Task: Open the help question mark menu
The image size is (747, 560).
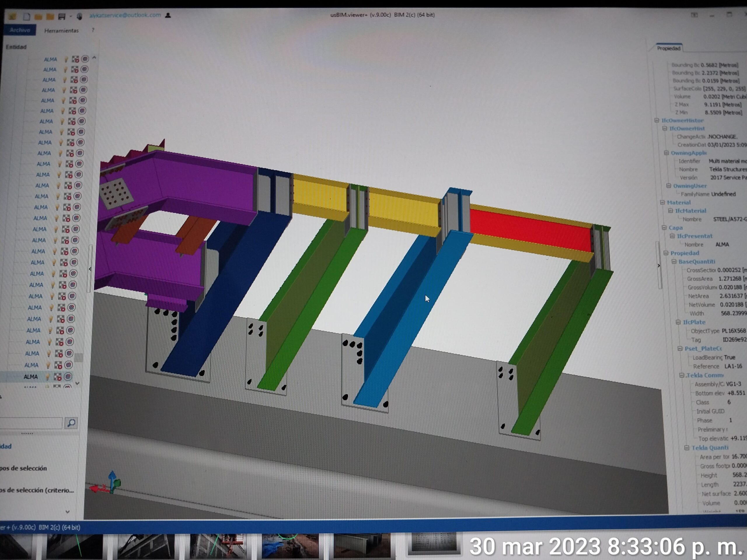Action: tap(93, 30)
